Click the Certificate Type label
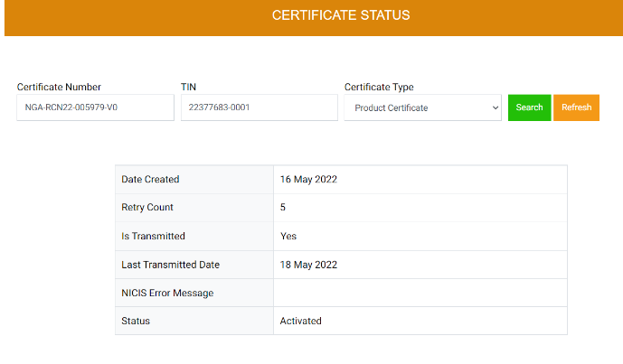This screenshot has height=364, width=623. coord(379,87)
